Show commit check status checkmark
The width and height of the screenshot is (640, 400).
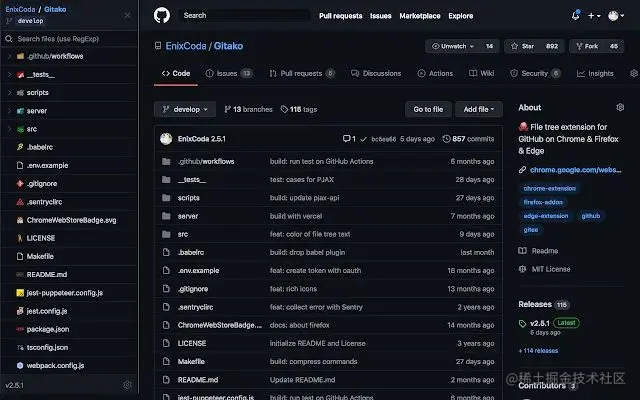pos(363,139)
